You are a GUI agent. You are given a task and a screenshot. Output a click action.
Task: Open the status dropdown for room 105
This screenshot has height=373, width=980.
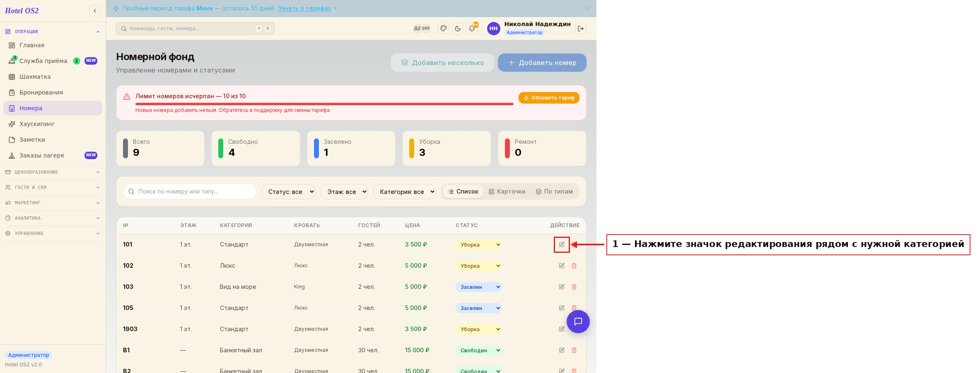(478, 308)
